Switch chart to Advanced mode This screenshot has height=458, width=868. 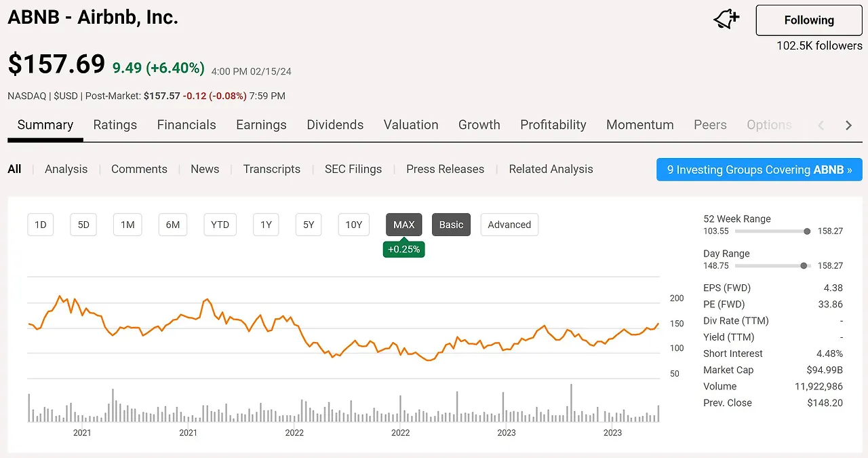[x=509, y=225]
